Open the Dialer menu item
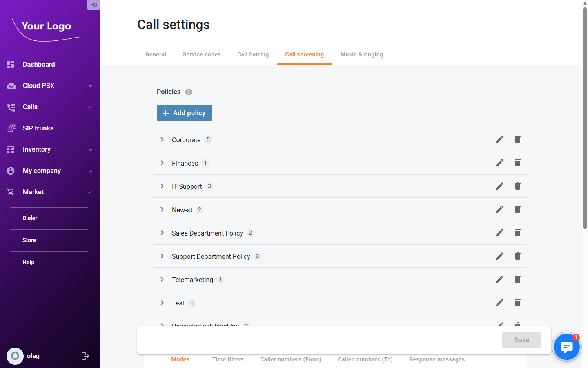 30,218
